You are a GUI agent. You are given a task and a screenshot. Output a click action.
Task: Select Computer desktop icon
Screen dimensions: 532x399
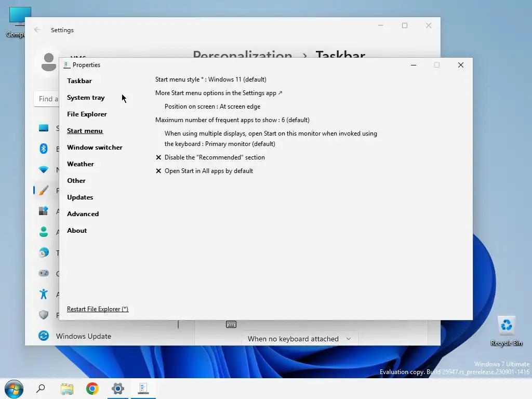click(16, 22)
